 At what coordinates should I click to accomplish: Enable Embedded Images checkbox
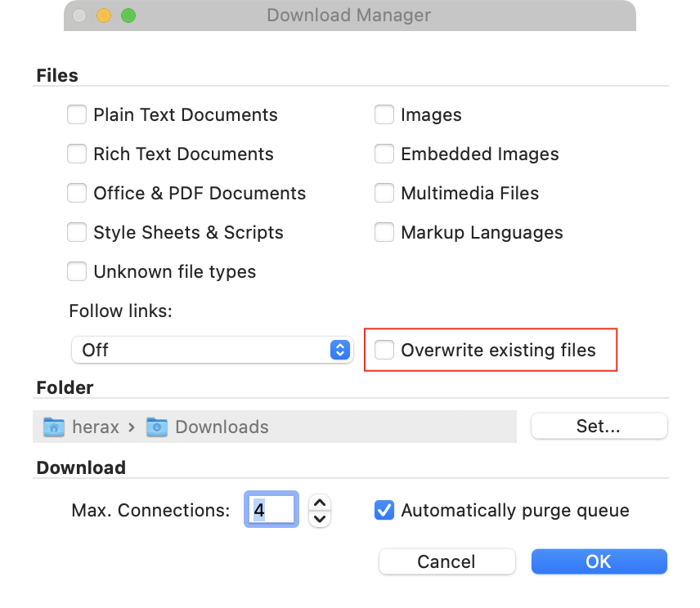384,154
